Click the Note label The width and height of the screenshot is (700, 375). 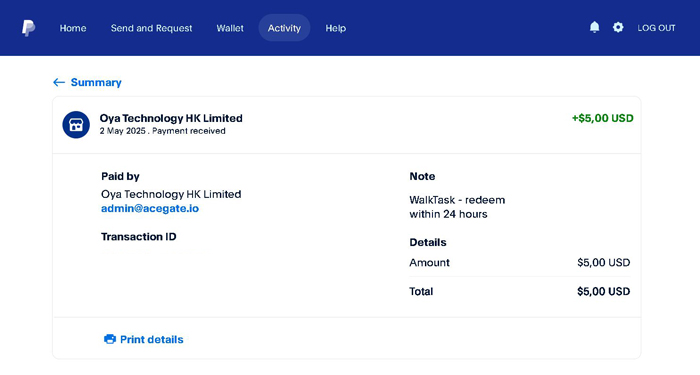click(422, 176)
